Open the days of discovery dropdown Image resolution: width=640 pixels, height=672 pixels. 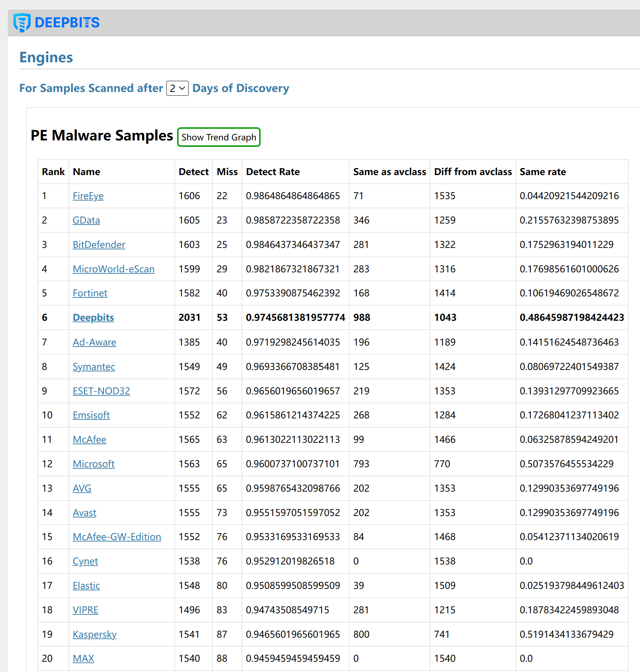click(178, 88)
